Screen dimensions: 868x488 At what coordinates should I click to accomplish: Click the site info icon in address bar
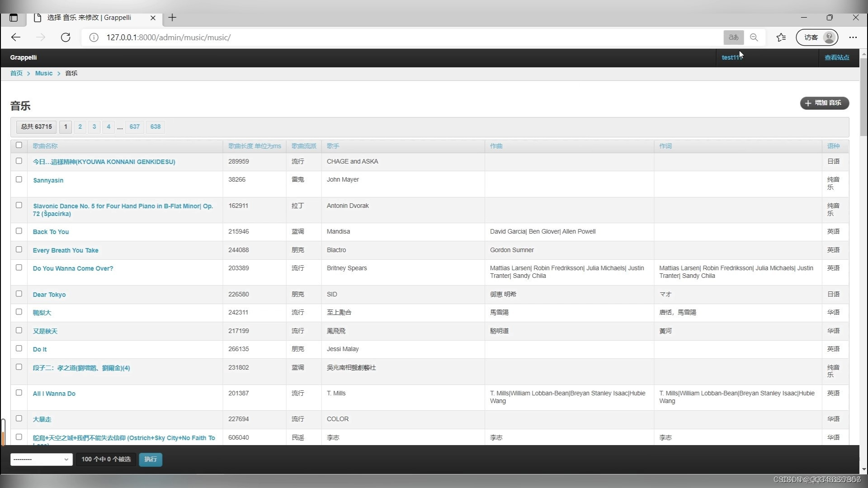[94, 38]
